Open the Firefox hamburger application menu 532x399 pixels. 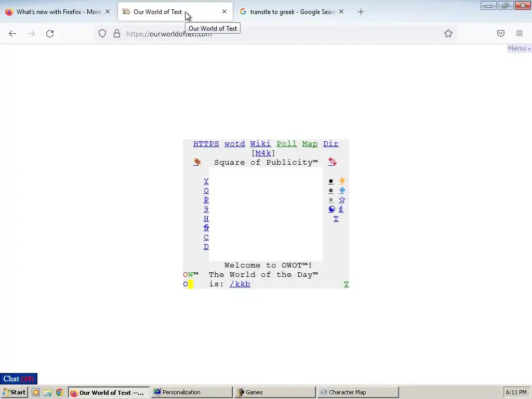pyautogui.click(x=520, y=33)
